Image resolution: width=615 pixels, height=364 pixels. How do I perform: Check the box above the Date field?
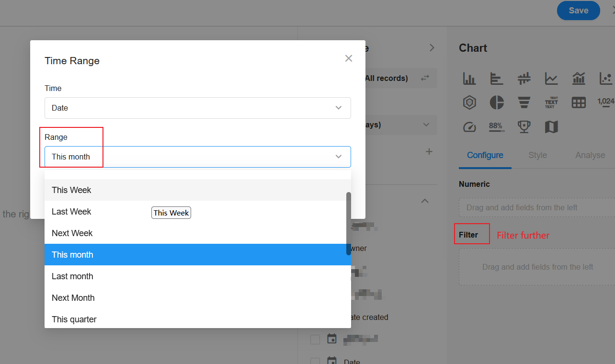pyautogui.click(x=315, y=339)
